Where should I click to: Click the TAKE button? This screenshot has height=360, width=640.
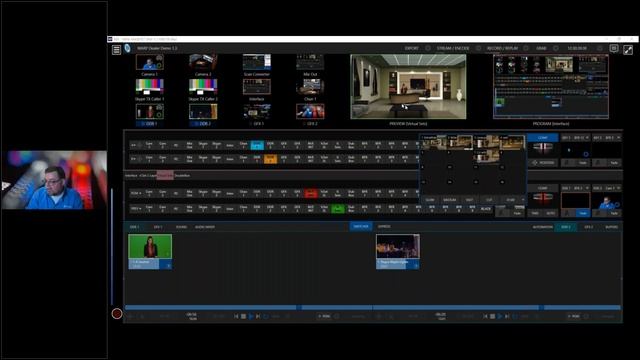535,213
